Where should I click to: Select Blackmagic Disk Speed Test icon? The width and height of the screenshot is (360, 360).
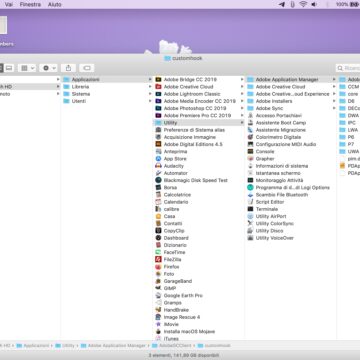coord(158,180)
